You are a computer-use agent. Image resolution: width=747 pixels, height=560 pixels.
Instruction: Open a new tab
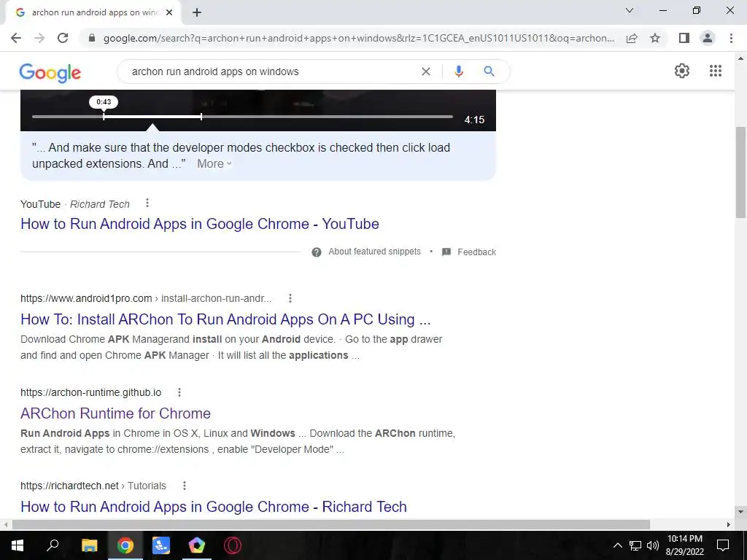[x=197, y=13]
